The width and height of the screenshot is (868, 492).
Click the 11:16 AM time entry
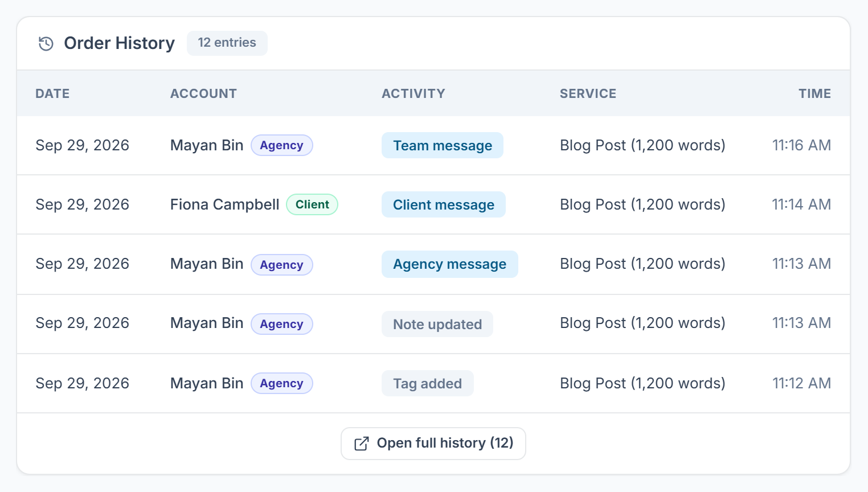tap(801, 146)
